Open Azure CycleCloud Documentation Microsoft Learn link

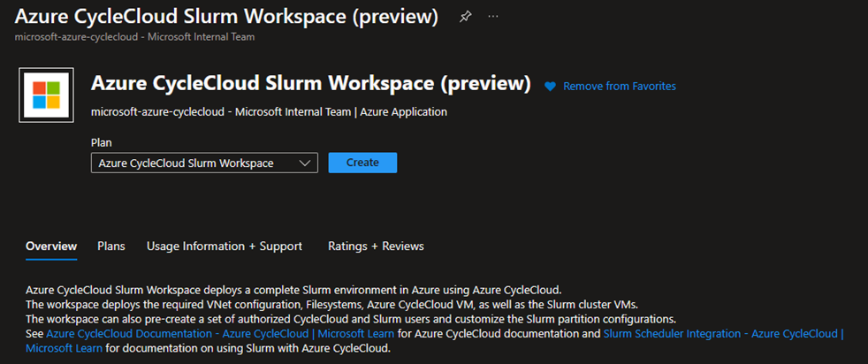[x=220, y=334]
